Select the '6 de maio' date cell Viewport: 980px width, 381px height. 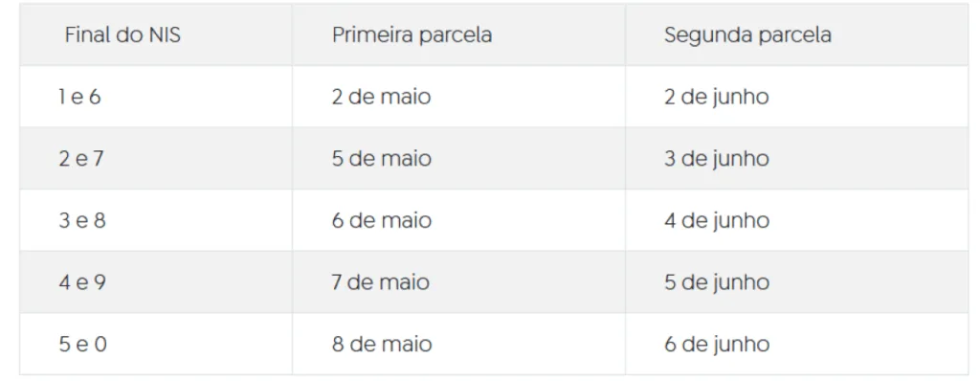458,220
